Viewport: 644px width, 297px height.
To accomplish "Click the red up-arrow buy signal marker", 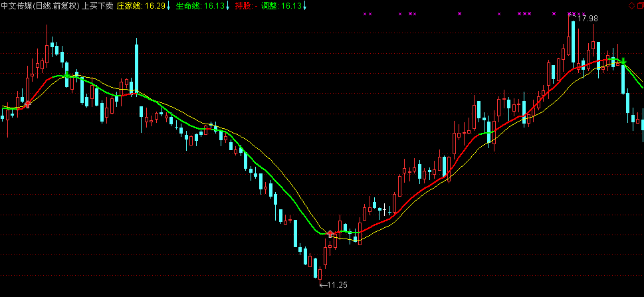I will click(x=331, y=234).
